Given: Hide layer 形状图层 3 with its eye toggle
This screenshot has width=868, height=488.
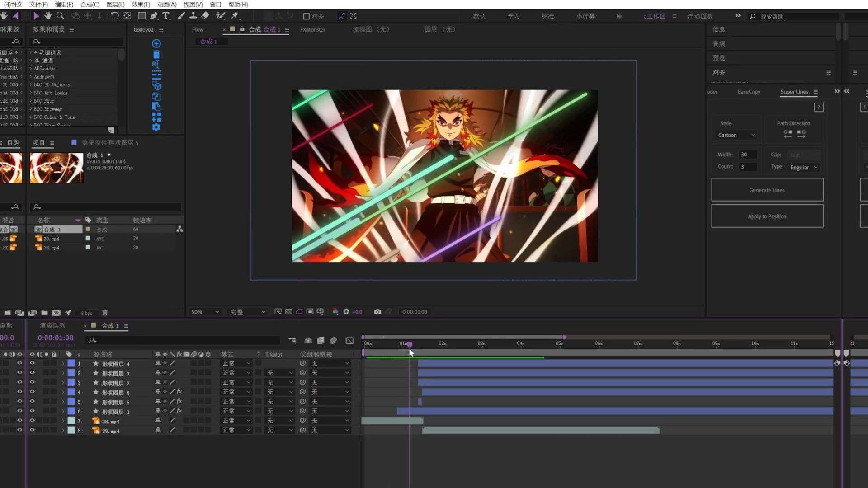Looking at the screenshot, I should [32, 373].
